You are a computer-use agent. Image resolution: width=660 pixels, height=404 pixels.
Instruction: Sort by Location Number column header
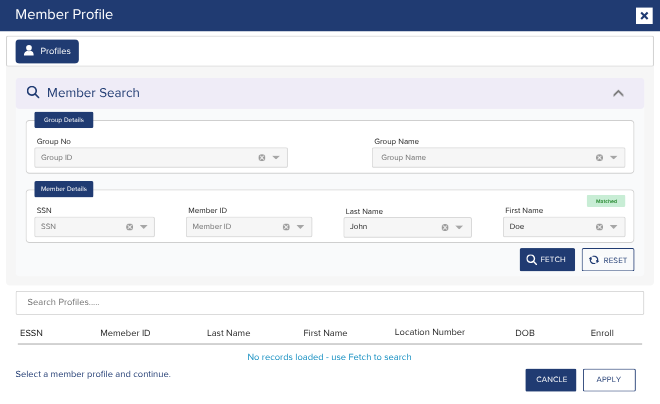pos(429,332)
